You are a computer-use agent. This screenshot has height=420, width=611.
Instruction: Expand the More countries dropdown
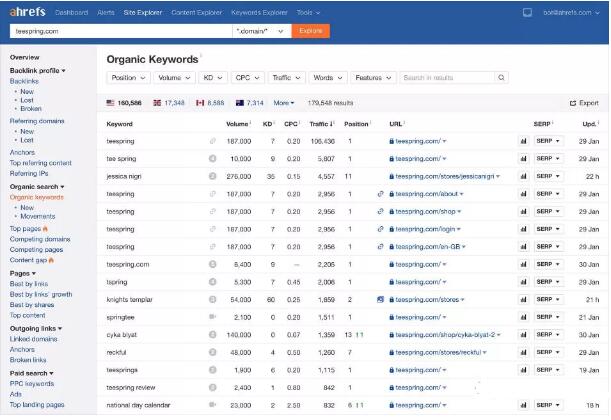click(284, 103)
